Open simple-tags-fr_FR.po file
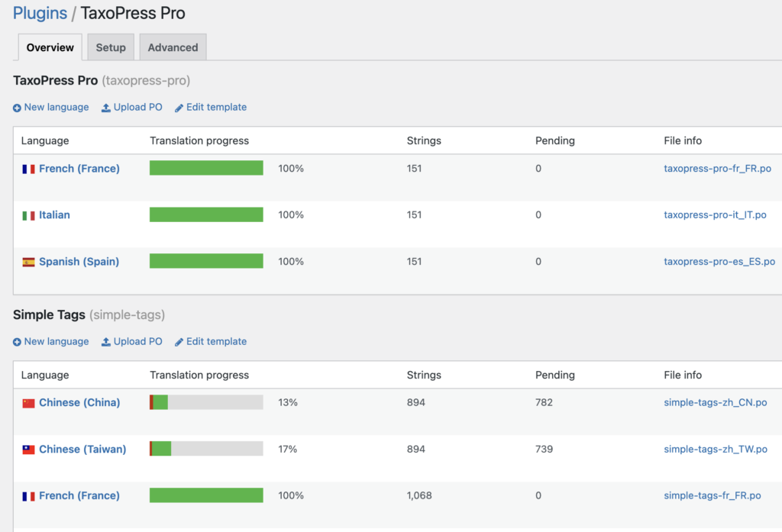This screenshot has width=782, height=532. (713, 495)
